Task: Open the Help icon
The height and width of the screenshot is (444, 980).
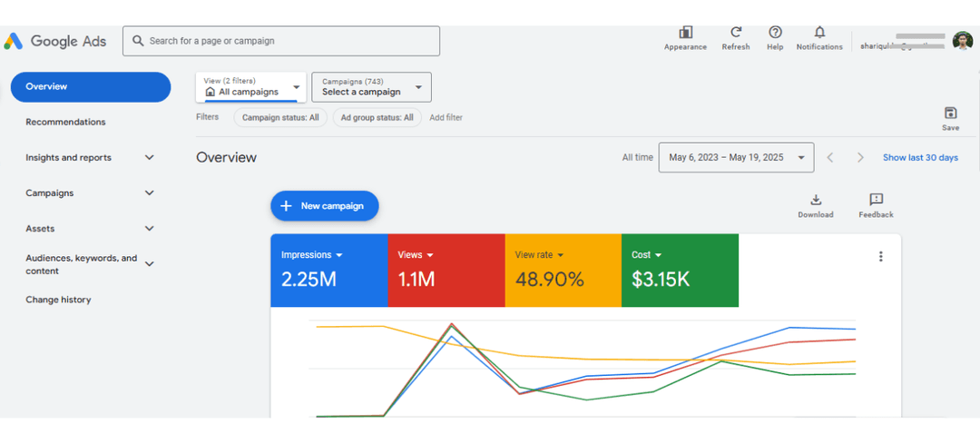Action: pos(775,33)
